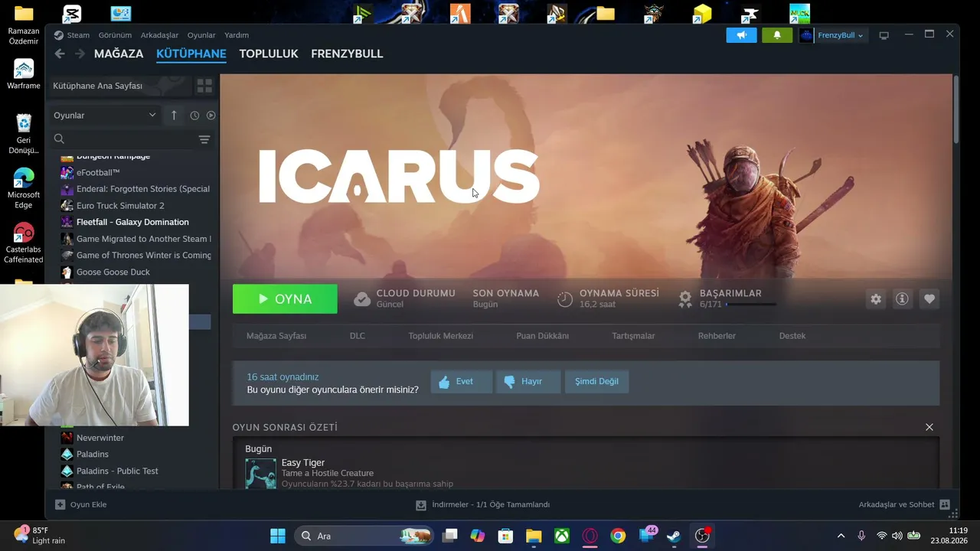Click Oyun Ekle plus icon
980x551 pixels.
click(60, 505)
